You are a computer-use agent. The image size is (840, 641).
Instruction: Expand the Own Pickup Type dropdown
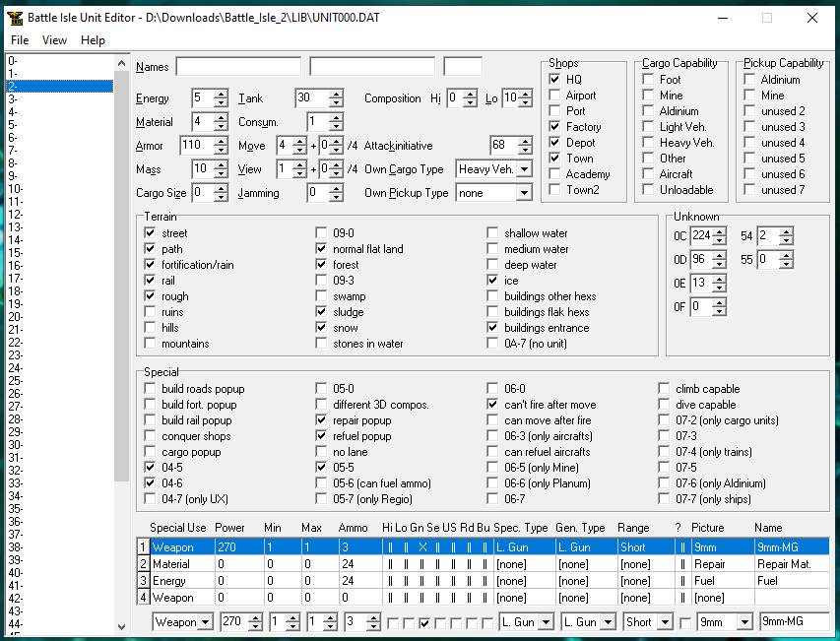pyautogui.click(x=523, y=193)
